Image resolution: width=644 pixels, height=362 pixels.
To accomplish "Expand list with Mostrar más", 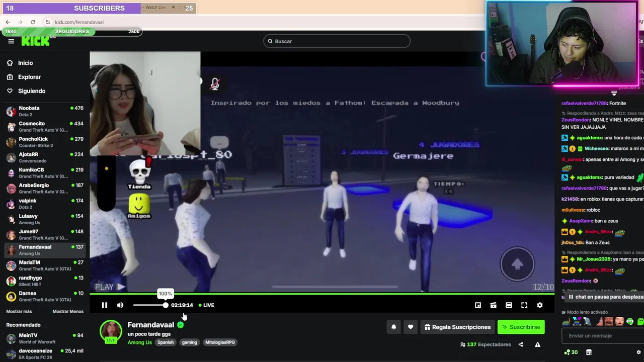I will [19, 312].
